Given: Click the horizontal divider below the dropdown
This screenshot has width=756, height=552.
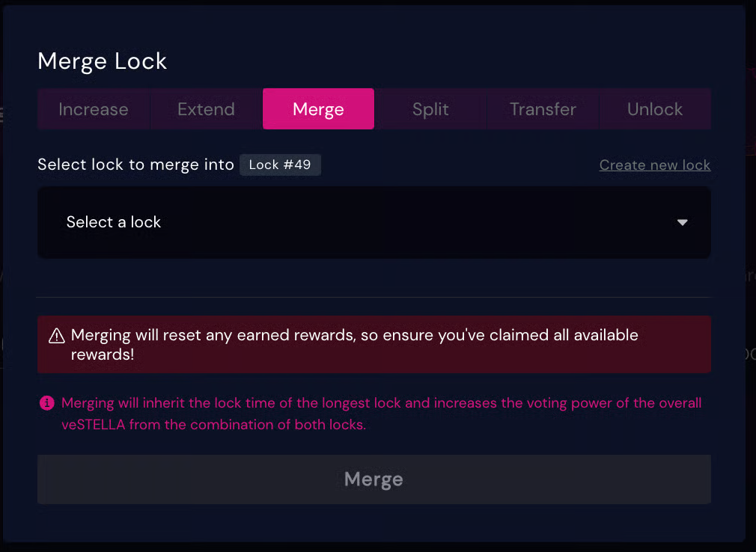Looking at the screenshot, I should [374, 297].
